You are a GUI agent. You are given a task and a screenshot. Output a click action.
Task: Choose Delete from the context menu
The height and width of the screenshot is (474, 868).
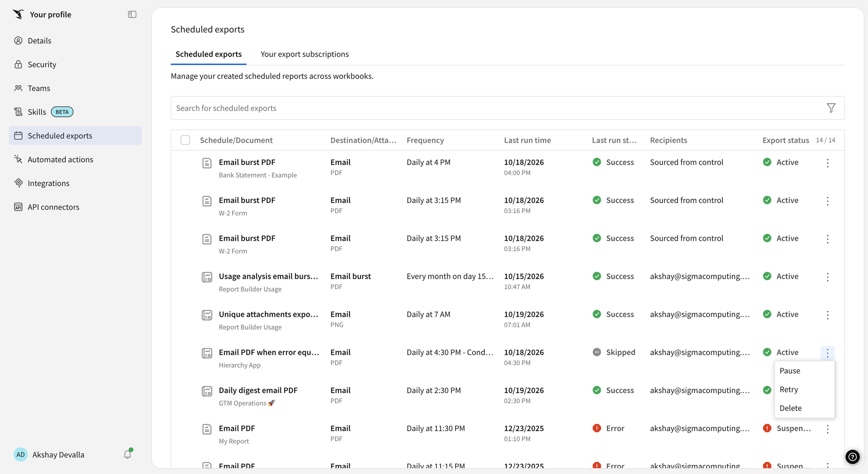804,408
